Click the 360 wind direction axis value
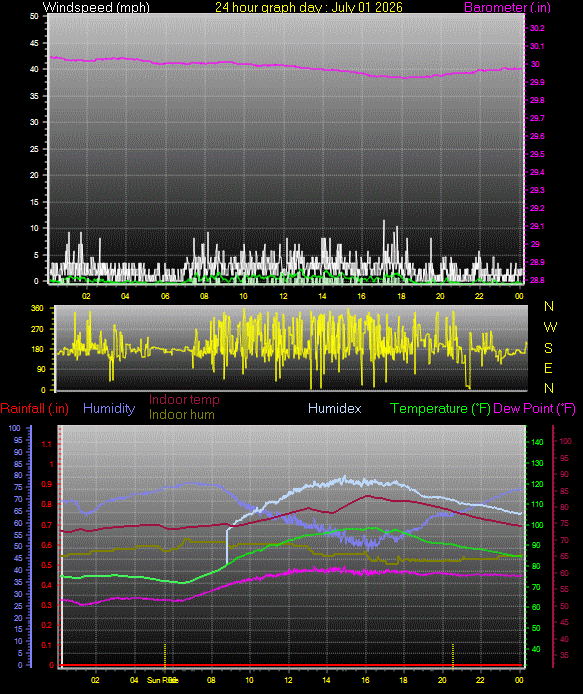This screenshot has height=694, width=583. click(38, 308)
